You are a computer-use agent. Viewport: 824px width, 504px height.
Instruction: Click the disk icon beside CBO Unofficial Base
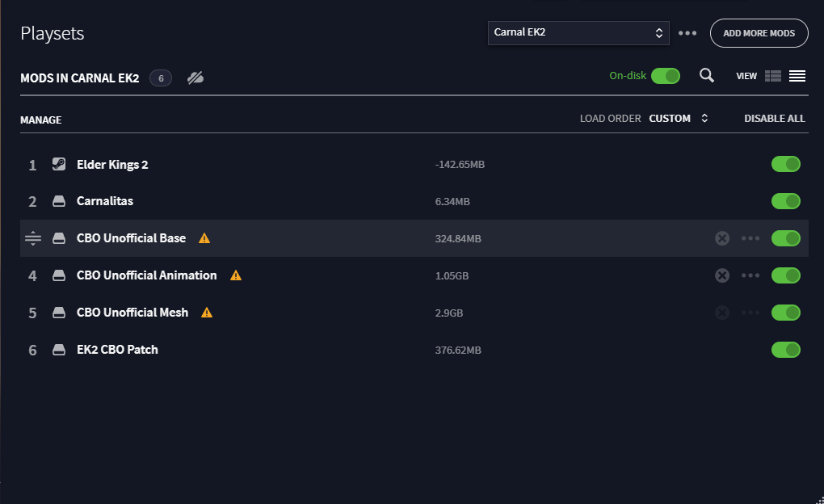pos(59,238)
